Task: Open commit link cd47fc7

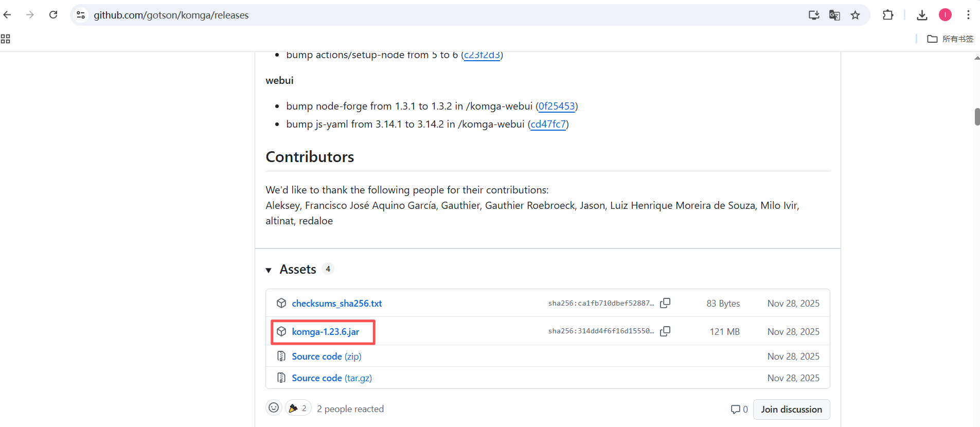Action: point(548,124)
